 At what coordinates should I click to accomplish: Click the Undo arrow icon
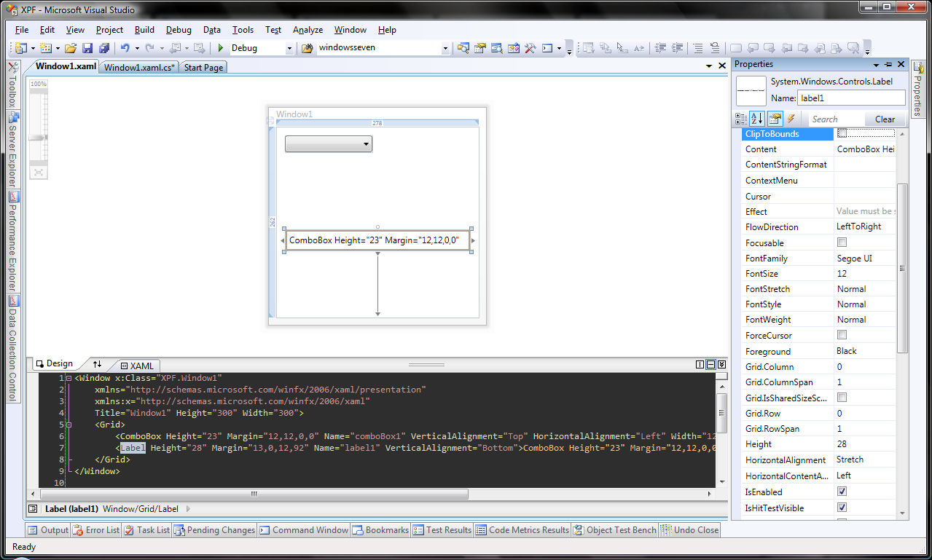tap(125, 48)
